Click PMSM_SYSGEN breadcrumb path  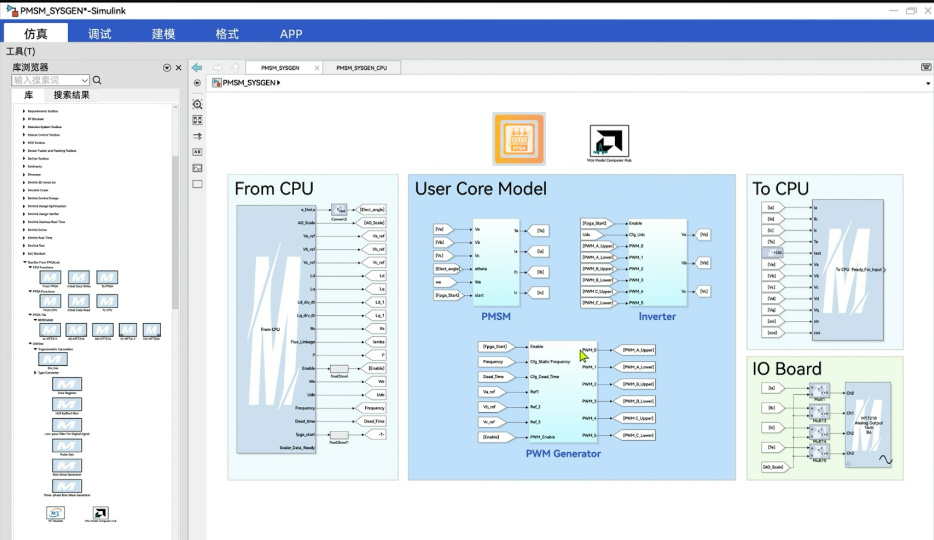[x=248, y=83]
